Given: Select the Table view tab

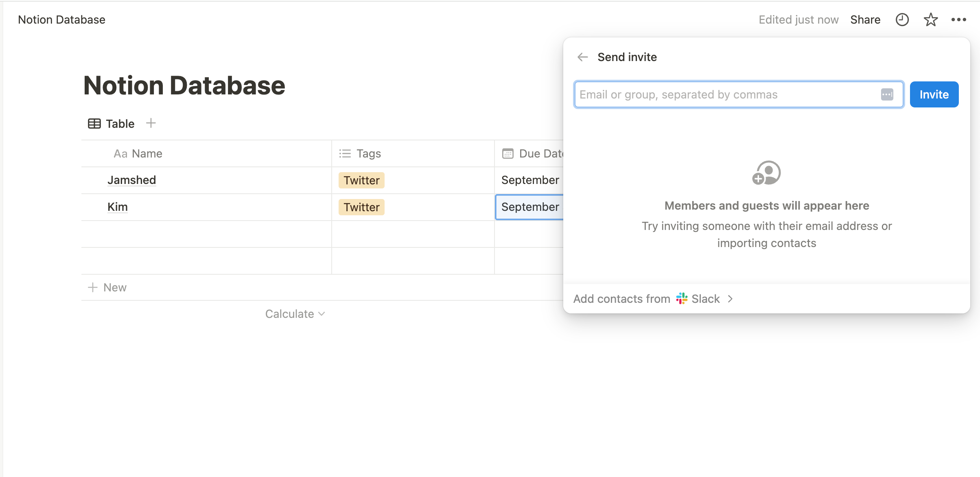Looking at the screenshot, I should coord(111,123).
